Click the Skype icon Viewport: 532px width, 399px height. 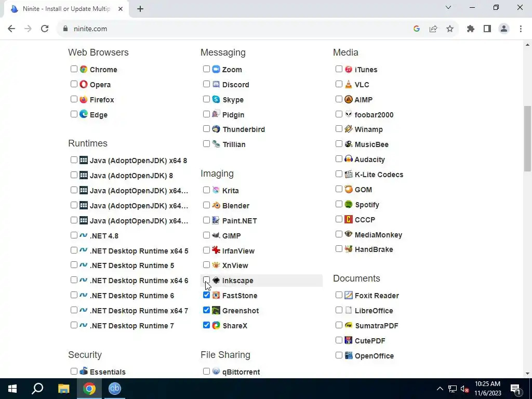[216, 99]
